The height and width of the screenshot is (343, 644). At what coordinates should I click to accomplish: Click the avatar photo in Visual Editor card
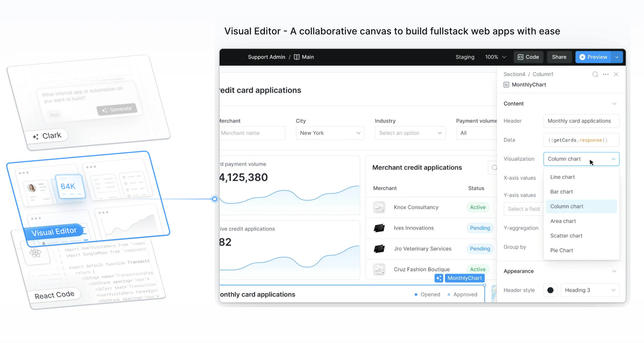[32, 188]
